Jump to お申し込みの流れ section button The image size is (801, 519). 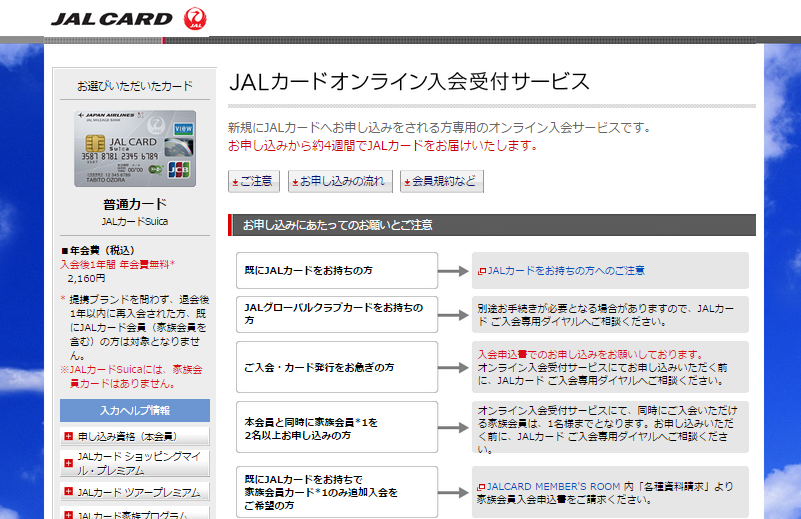click(x=340, y=181)
